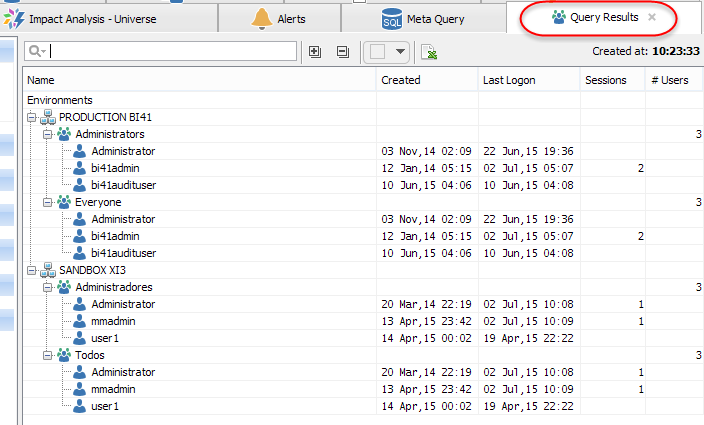The height and width of the screenshot is (425, 704).
Task: Sort by the Sessions column header
Action: tap(613, 80)
